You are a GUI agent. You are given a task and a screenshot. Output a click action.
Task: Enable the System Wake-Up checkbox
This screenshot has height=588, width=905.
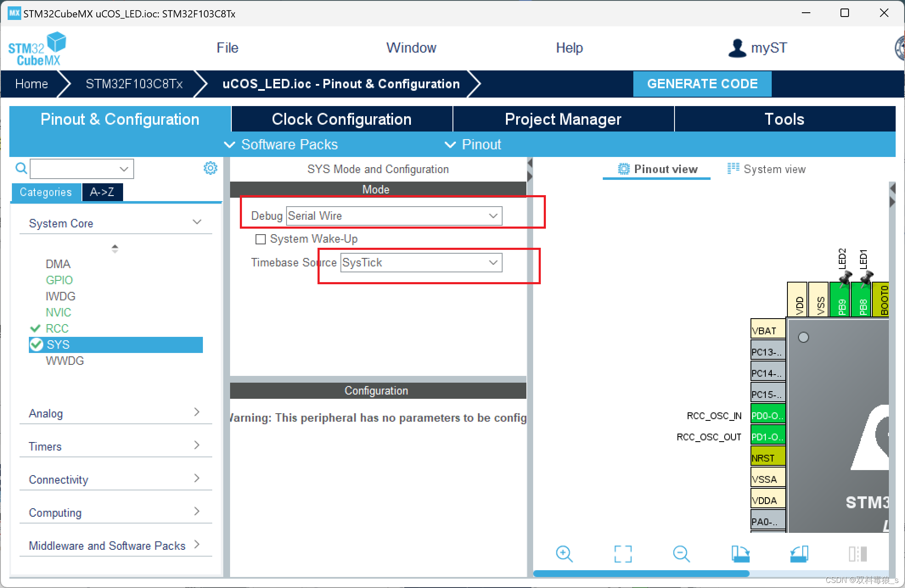coord(261,239)
